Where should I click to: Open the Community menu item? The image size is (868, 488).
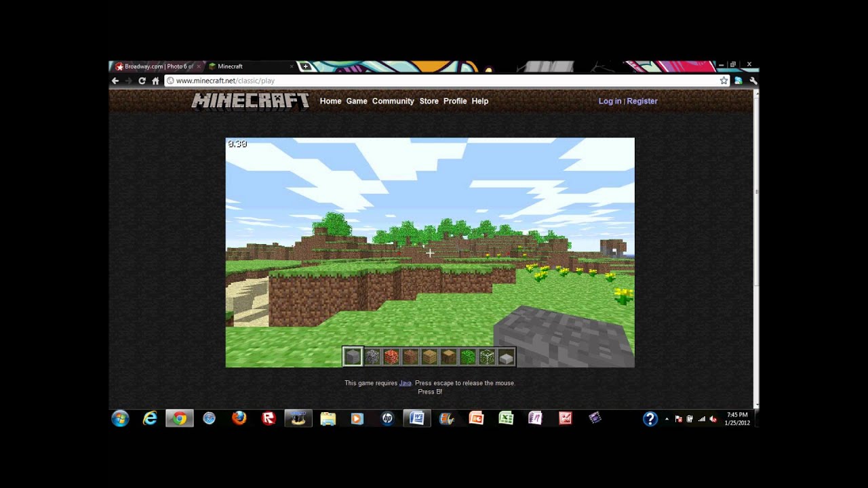tap(393, 101)
